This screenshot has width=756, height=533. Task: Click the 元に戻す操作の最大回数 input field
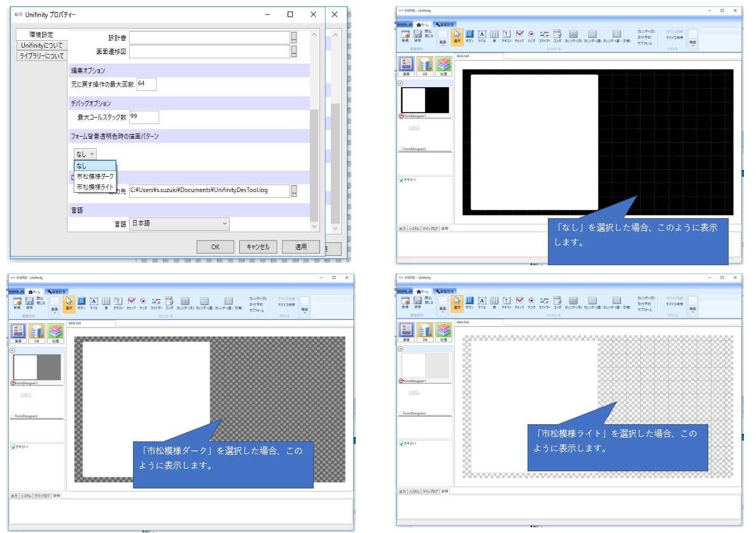(146, 84)
